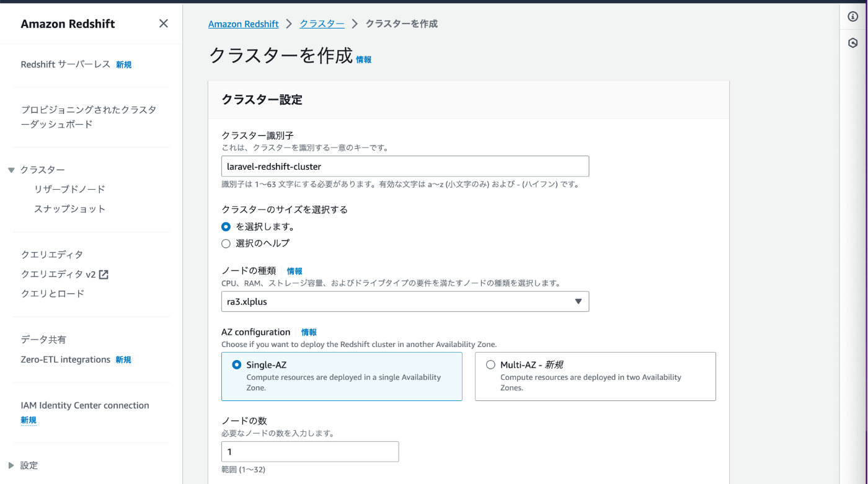868x484 pixels.
Task: Open クエリとロード in sidebar
Action: tap(53, 294)
